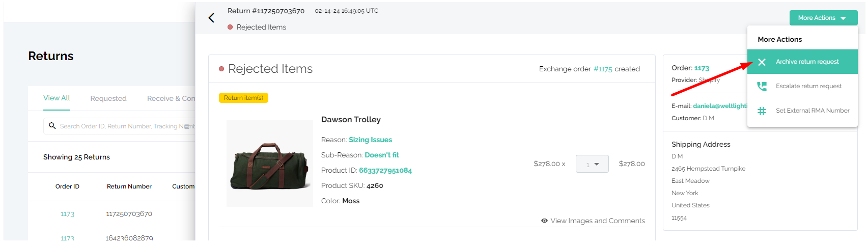Click the back arrow chevron icon
This screenshot has height=243, width=868.
(211, 18)
